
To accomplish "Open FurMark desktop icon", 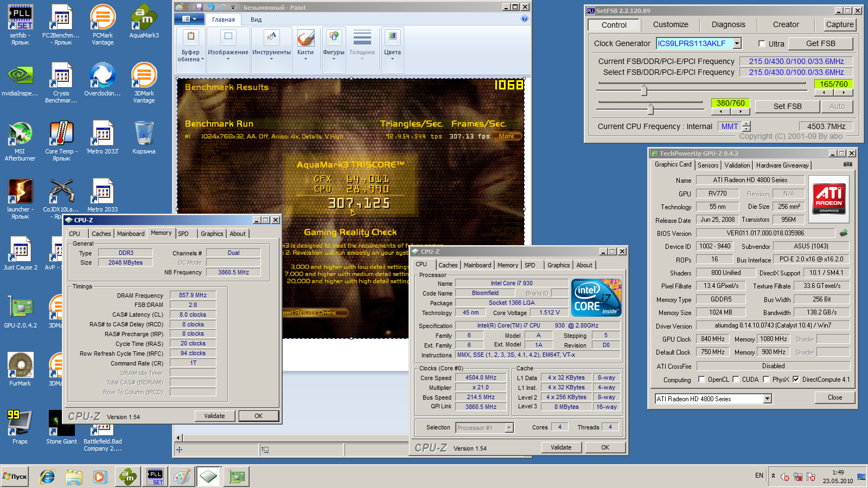I will 20,369.
